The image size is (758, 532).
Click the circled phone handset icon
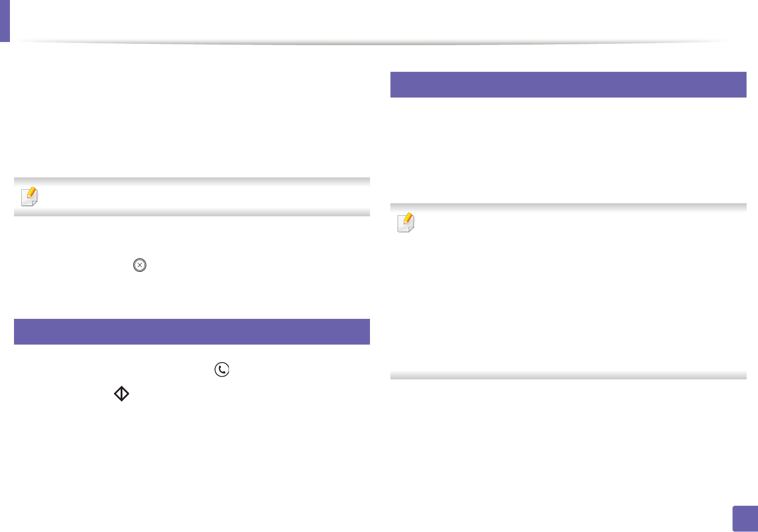tap(222, 369)
